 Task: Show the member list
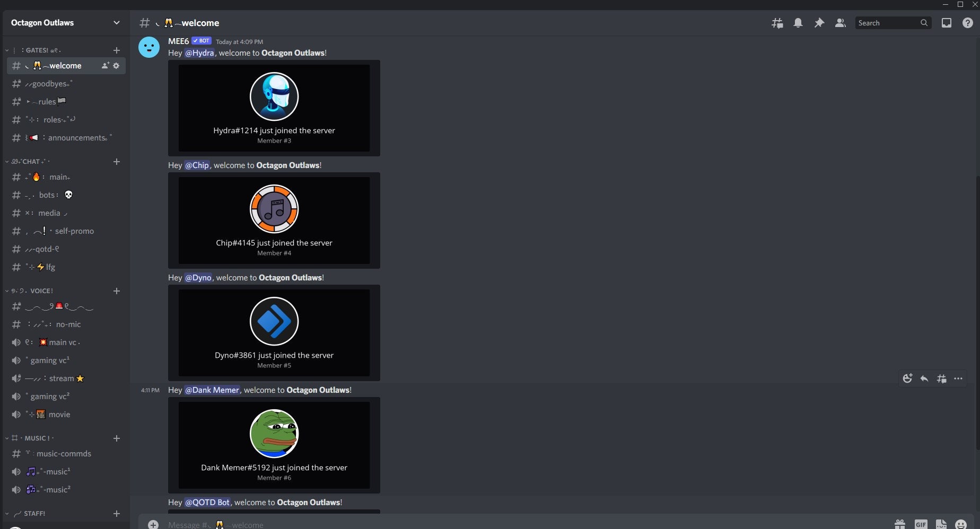point(840,23)
